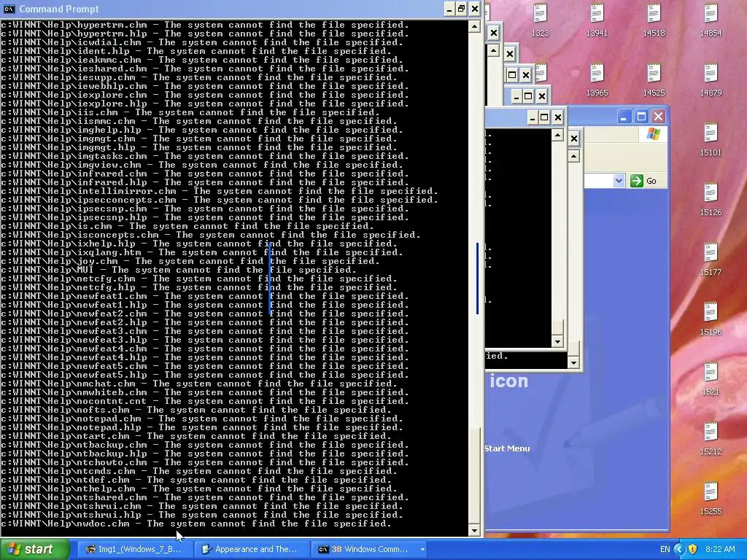747x560 pixels.
Task: Click the nthelp.chm error line
Action: coord(199,489)
